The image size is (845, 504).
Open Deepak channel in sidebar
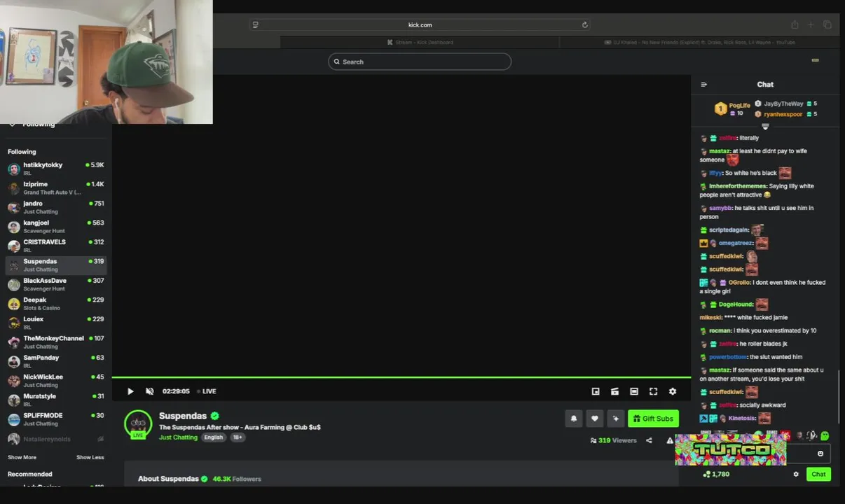[x=56, y=304]
